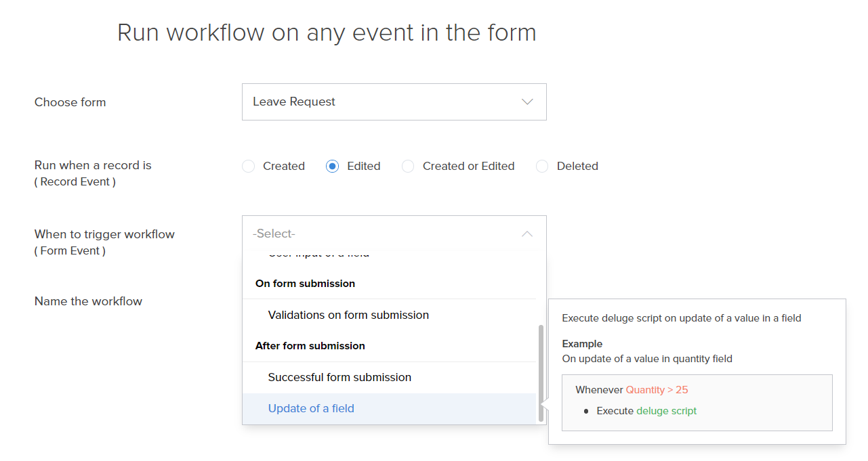Select the Deleted radio button

pyautogui.click(x=542, y=167)
